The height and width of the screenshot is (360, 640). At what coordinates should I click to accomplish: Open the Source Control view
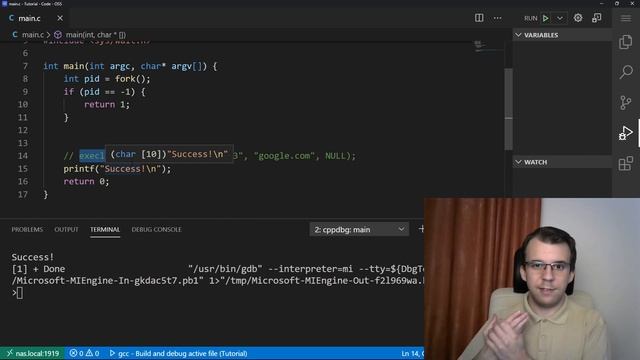tap(626, 102)
